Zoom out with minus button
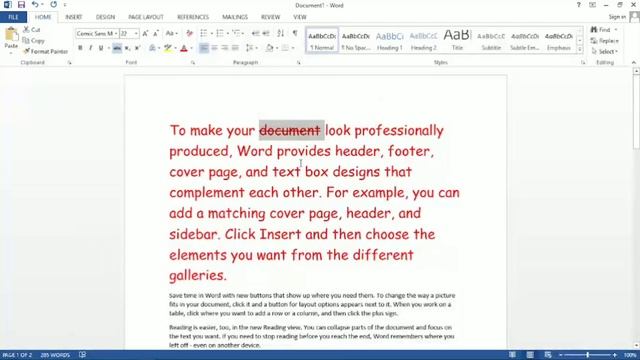 (561, 355)
